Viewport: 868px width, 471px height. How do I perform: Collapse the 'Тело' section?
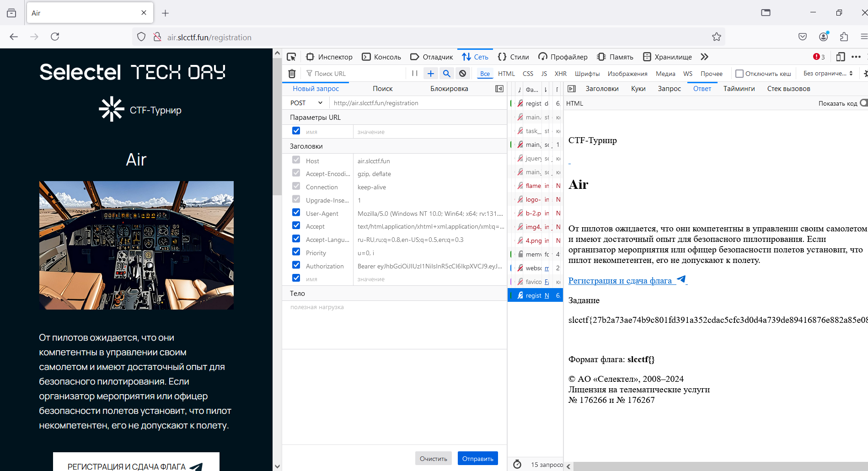coord(394,293)
